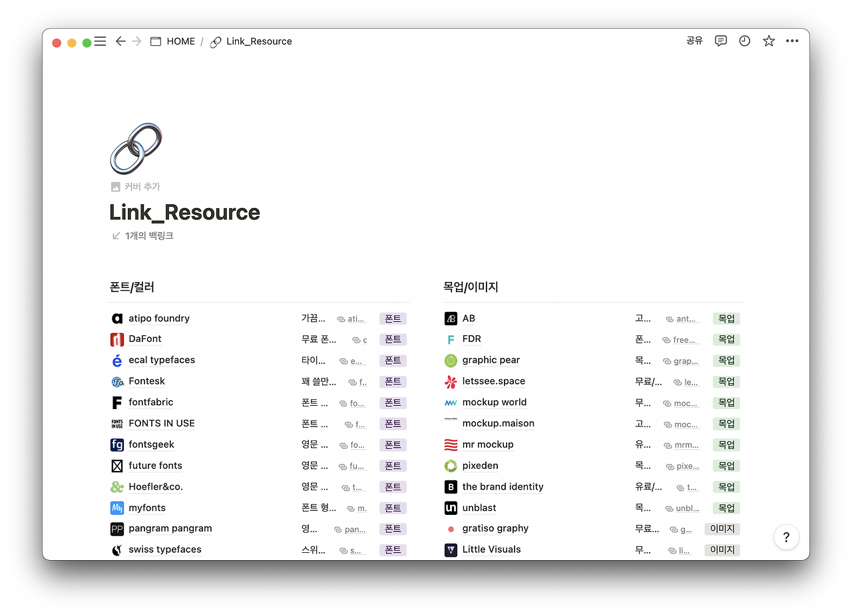Open the mockup.maison page title
Viewport: 852px width, 616px height.
pyautogui.click(x=499, y=424)
